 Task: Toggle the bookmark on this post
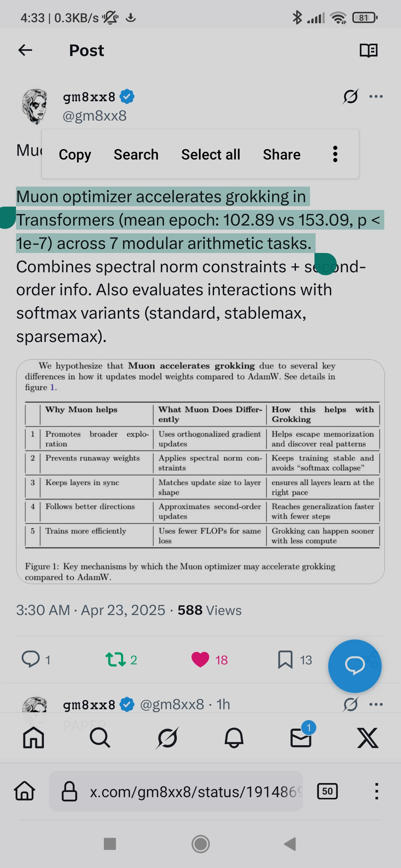285,660
